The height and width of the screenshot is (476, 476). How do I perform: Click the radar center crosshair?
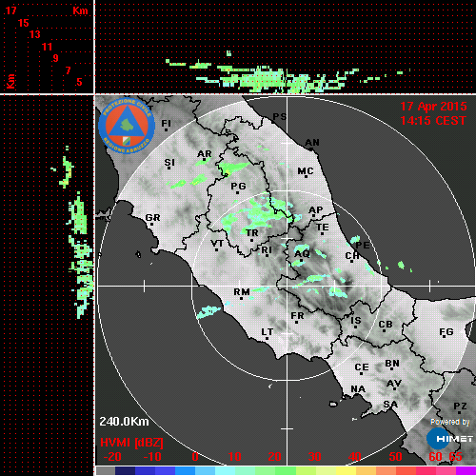click(x=288, y=286)
